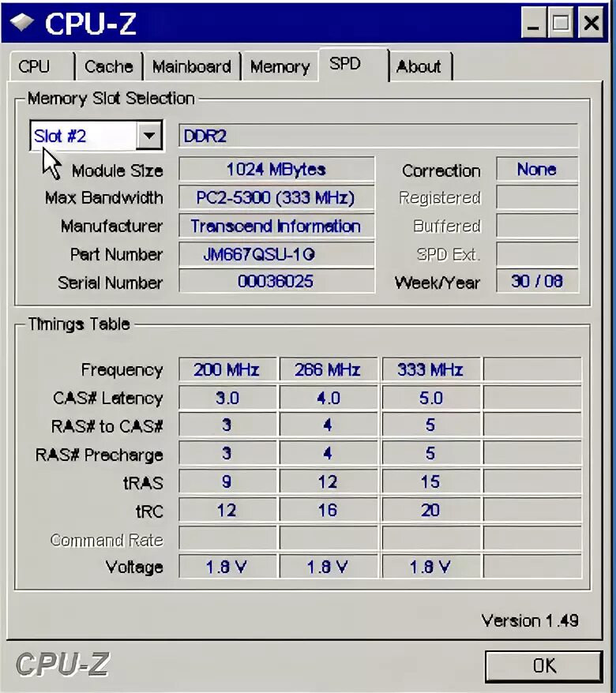Click the Correction value None
The width and height of the screenshot is (616, 693).
pyautogui.click(x=537, y=169)
